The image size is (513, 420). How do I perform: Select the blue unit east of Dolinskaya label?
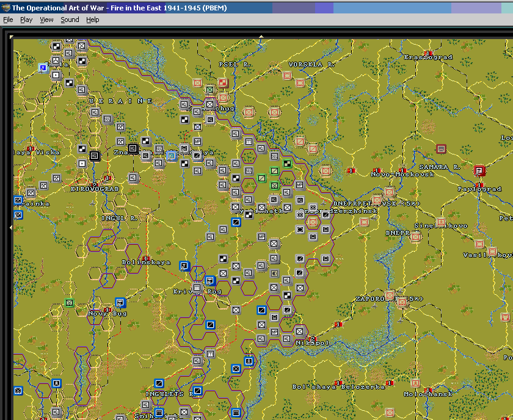(x=184, y=266)
